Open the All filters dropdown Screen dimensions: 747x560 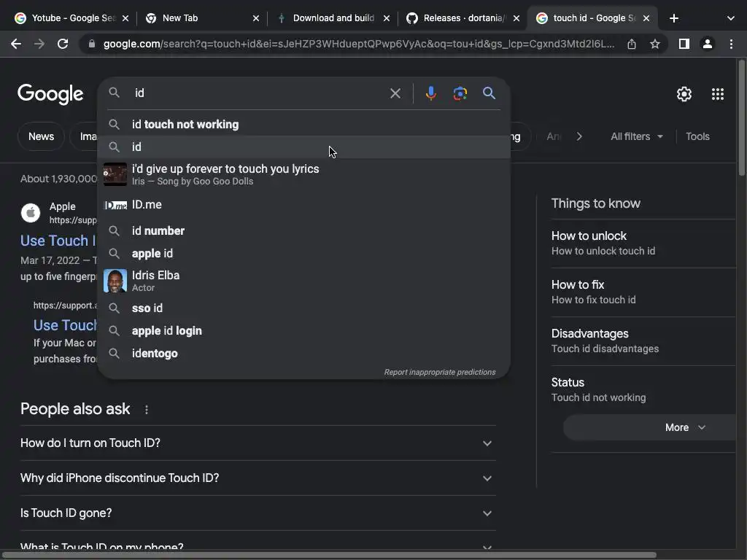click(636, 136)
